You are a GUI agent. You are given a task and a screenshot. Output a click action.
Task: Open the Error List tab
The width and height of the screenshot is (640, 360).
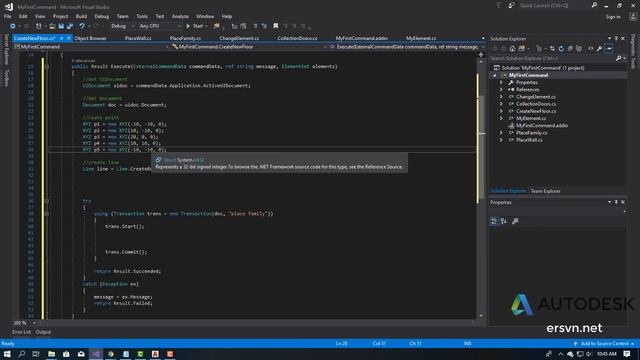point(21,332)
